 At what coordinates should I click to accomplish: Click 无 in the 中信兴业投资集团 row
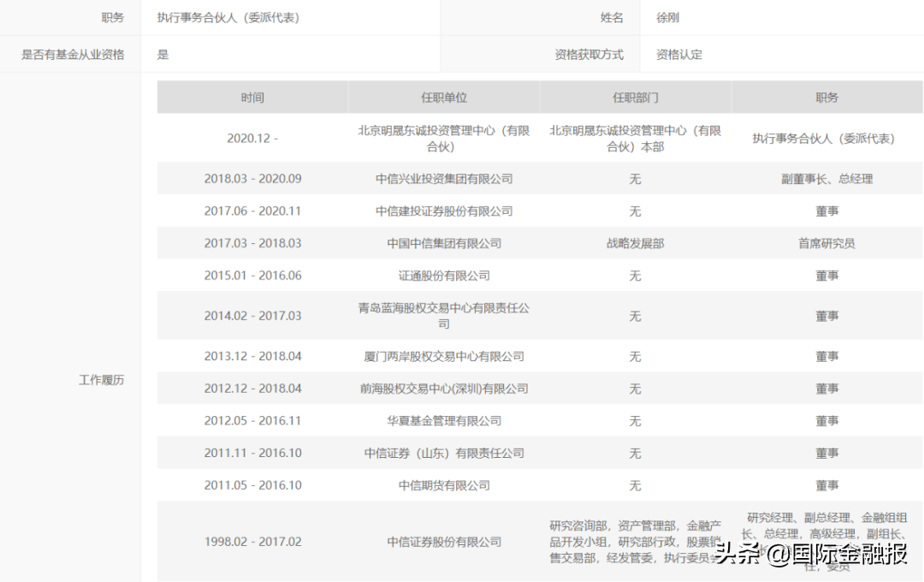point(635,179)
